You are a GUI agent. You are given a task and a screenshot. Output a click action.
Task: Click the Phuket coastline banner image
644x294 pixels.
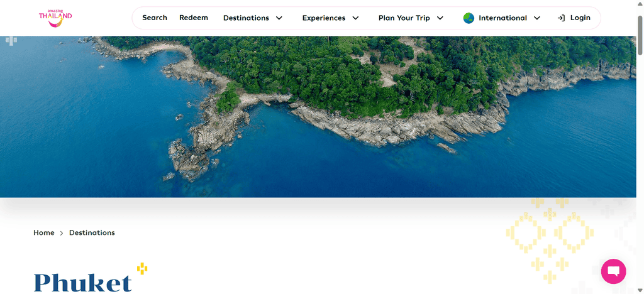318,117
